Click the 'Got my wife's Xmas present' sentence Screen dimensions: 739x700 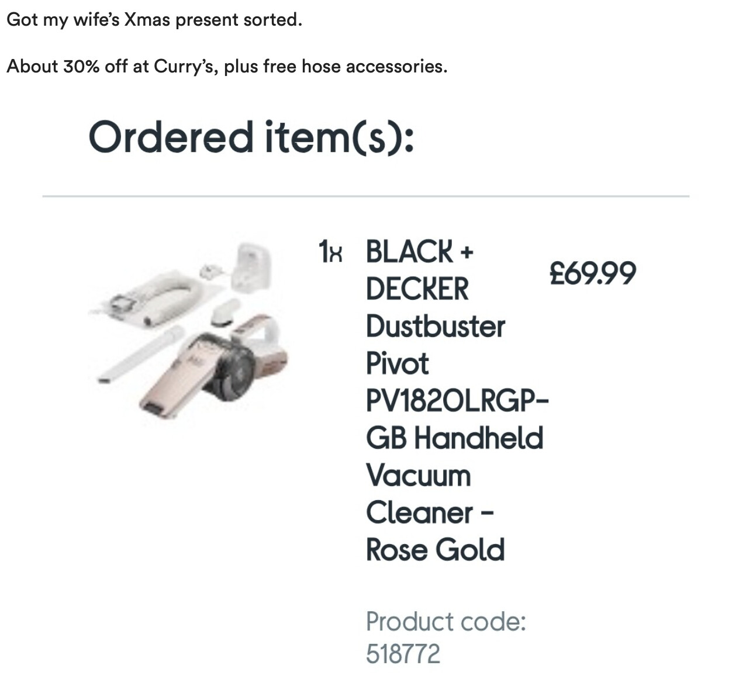pyautogui.click(x=154, y=20)
